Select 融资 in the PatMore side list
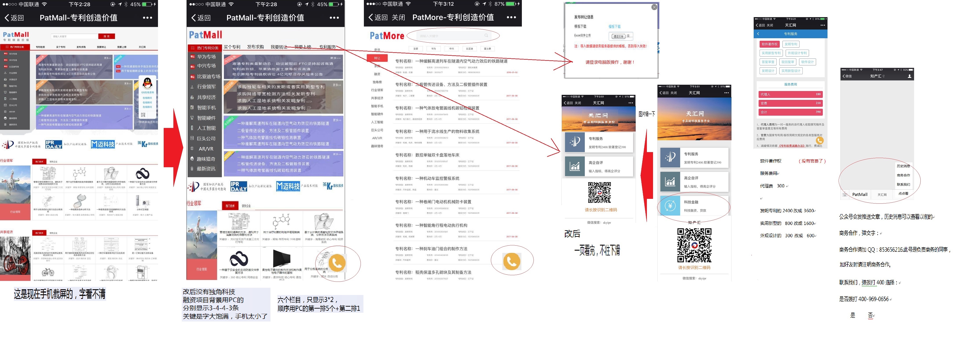Viewport: 980px width, 345px height. 377,74
